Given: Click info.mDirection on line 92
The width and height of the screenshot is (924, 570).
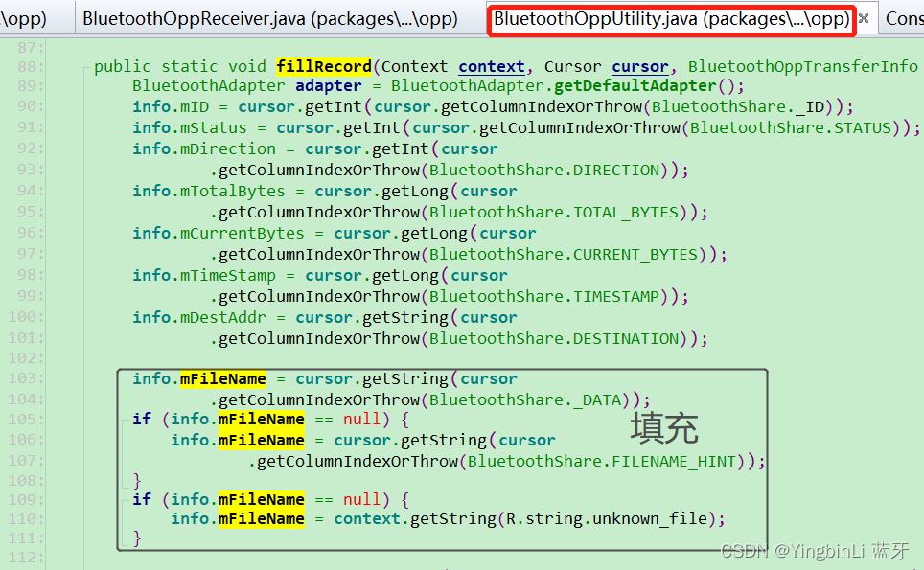Looking at the screenshot, I should (x=204, y=149).
